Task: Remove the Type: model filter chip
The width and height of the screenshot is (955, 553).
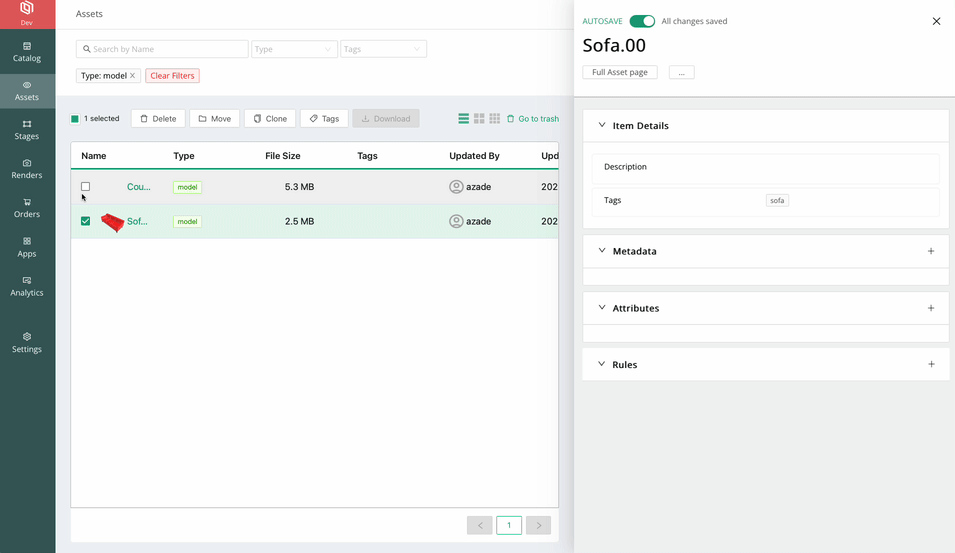Action: coord(132,76)
